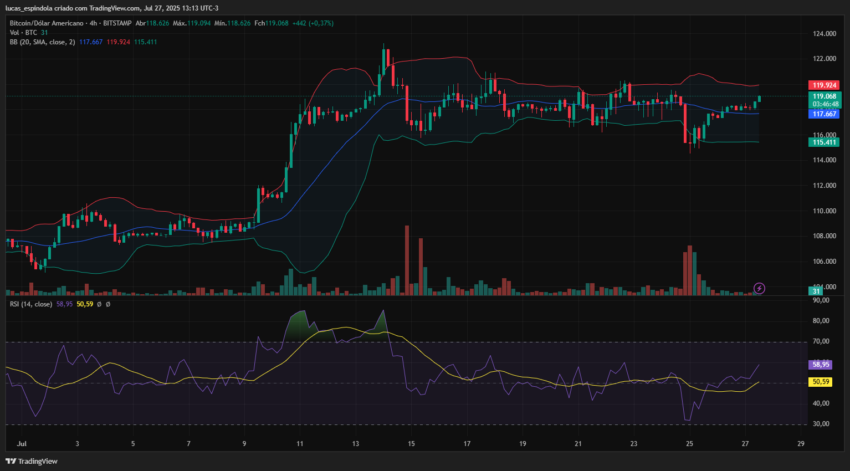This screenshot has width=850, height=471.
Task: Click the +442 (+0,37%) change value
Action: point(313,23)
